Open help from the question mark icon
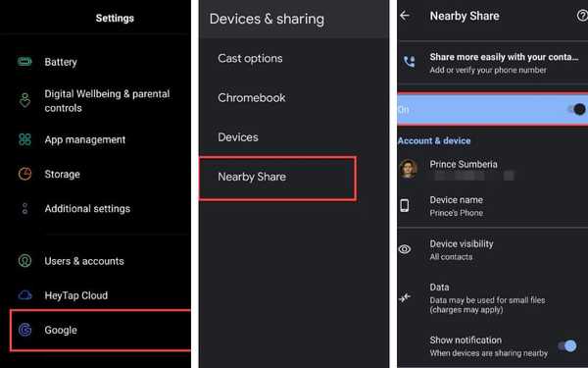 582,16
